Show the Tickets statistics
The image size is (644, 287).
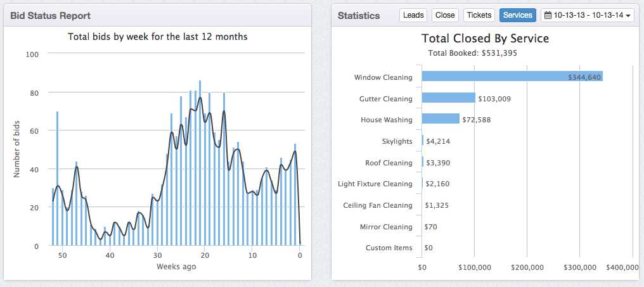(479, 15)
